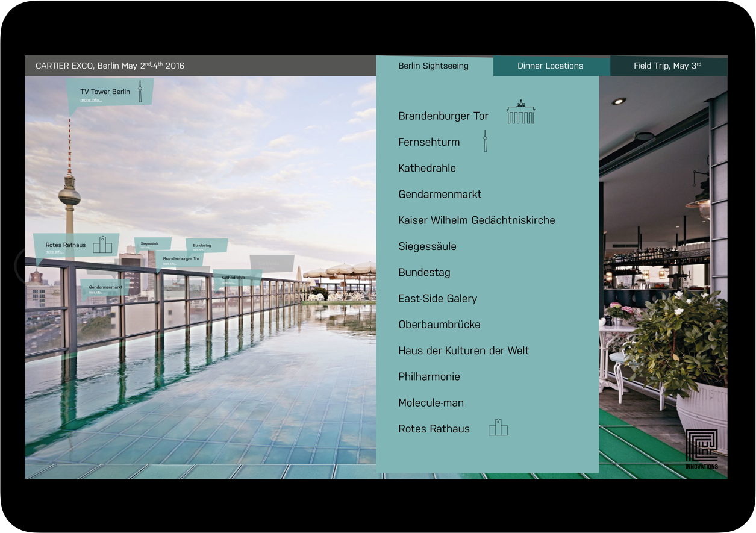Image resolution: width=756 pixels, height=533 pixels.
Task: Select East-Side Galery list entry
Action: click(437, 299)
